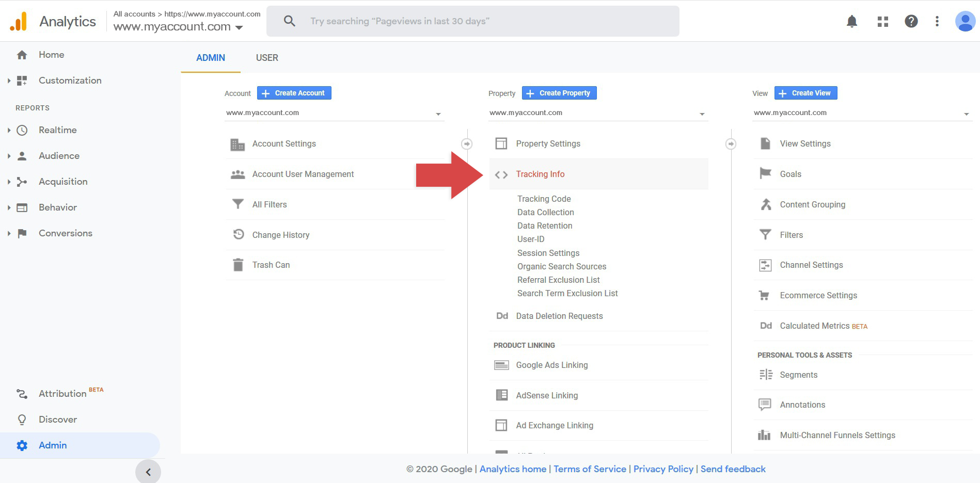Open the View selector dropdown
Viewport: 980px width, 483px height.
[862, 113]
